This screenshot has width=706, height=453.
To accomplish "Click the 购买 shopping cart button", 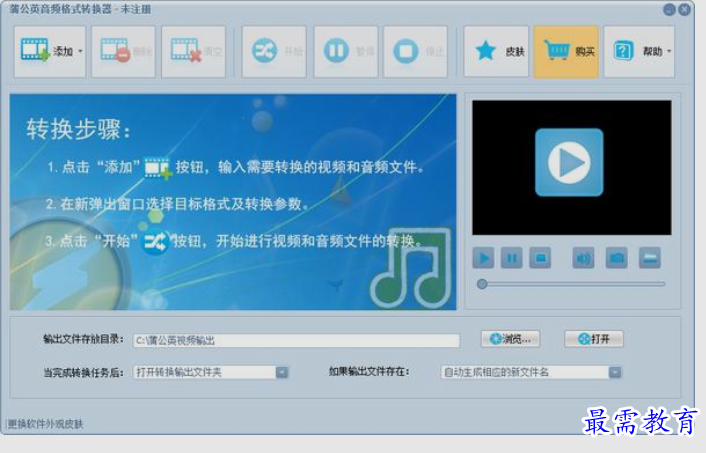I will [x=566, y=51].
